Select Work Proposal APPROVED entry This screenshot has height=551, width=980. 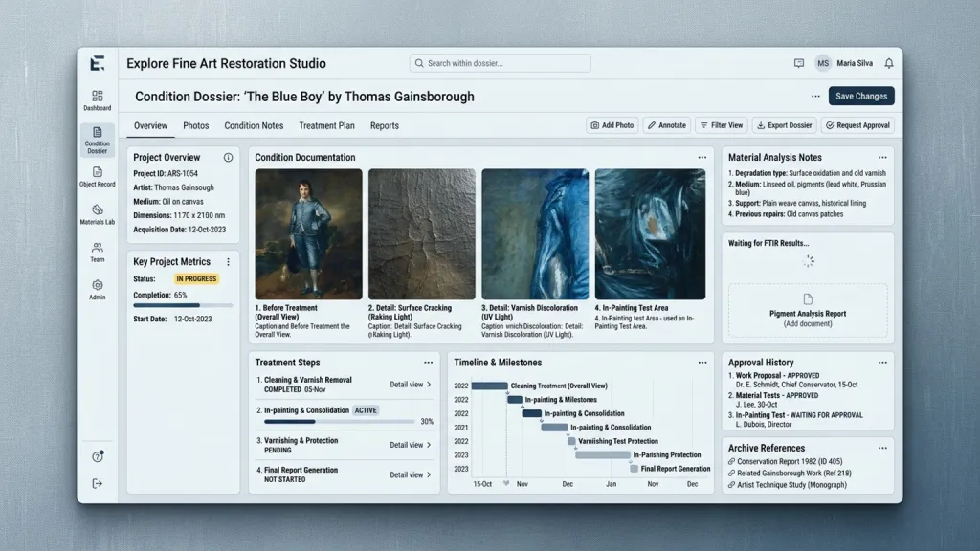(x=793, y=380)
